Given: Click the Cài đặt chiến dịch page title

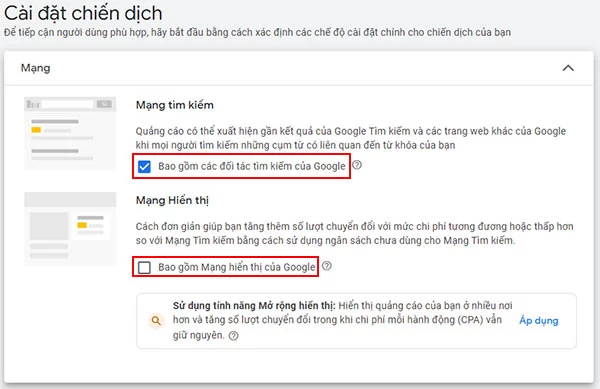Looking at the screenshot, I should [x=83, y=13].
